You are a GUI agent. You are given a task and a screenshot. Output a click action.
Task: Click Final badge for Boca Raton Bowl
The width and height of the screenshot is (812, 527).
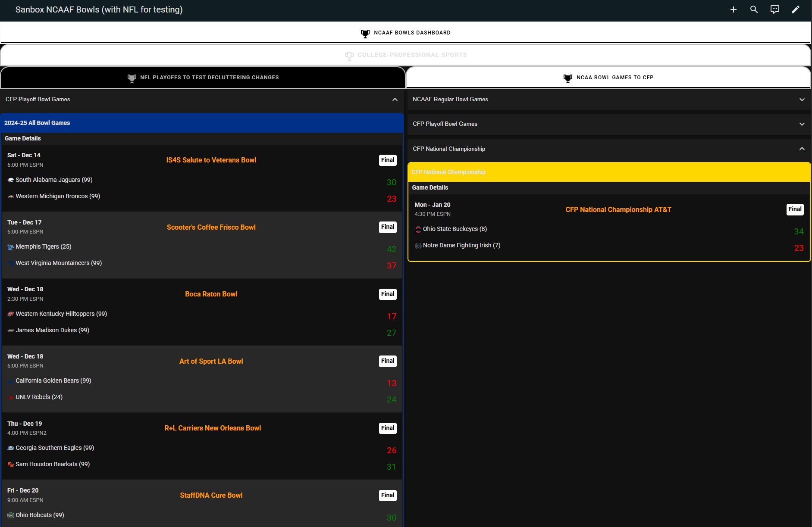coord(388,294)
